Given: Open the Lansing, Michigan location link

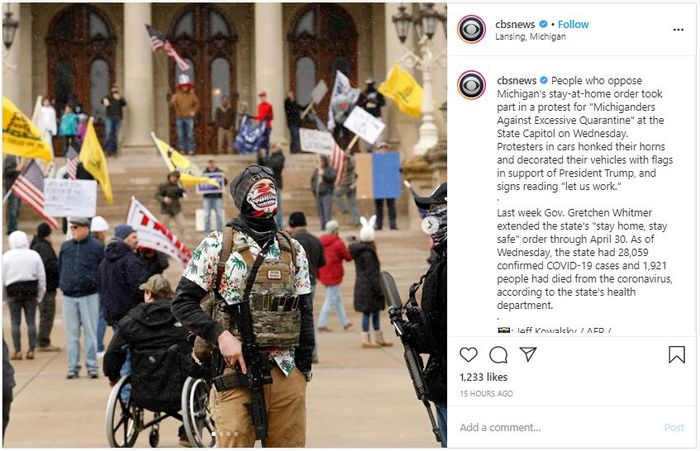Looking at the screenshot, I should click(530, 37).
